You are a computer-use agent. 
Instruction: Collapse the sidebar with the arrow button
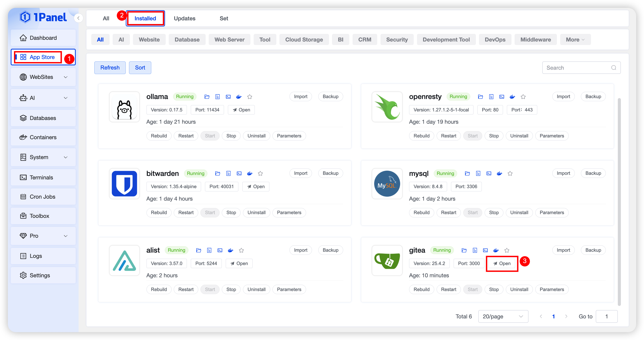click(78, 18)
